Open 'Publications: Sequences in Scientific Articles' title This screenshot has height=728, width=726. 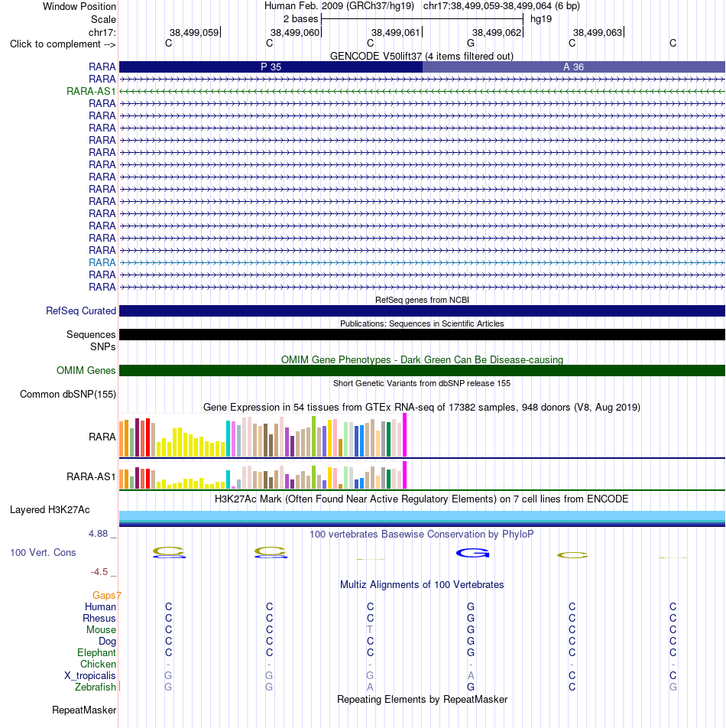[x=422, y=323]
